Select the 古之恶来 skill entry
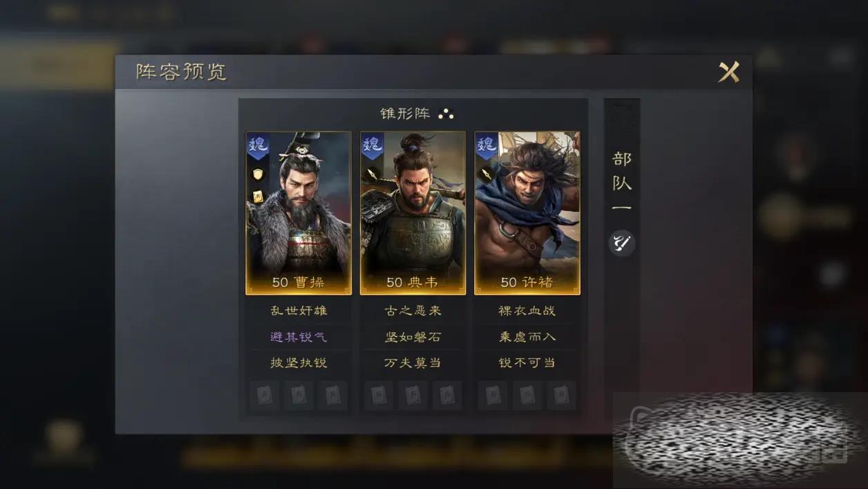Screen dimensions: 868x489 [413, 311]
